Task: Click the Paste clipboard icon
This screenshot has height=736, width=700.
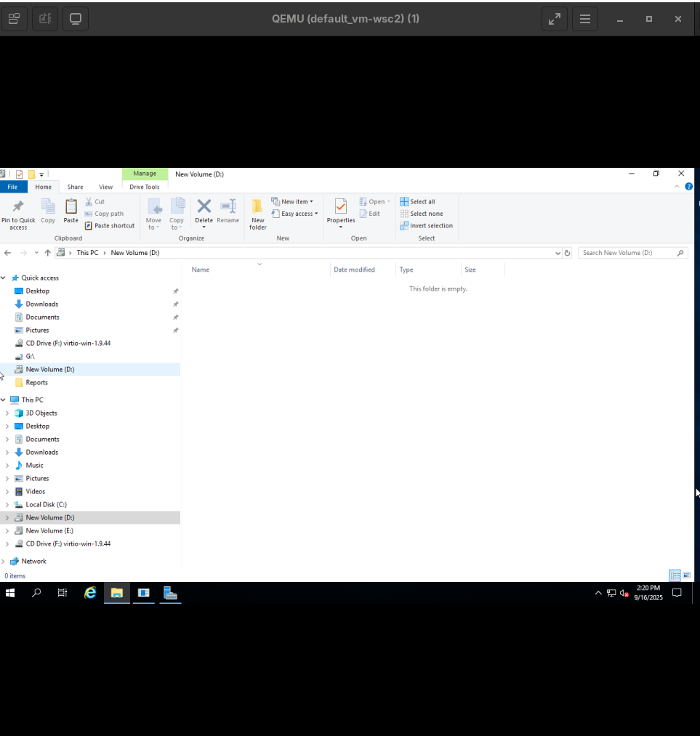Action: tap(71, 206)
